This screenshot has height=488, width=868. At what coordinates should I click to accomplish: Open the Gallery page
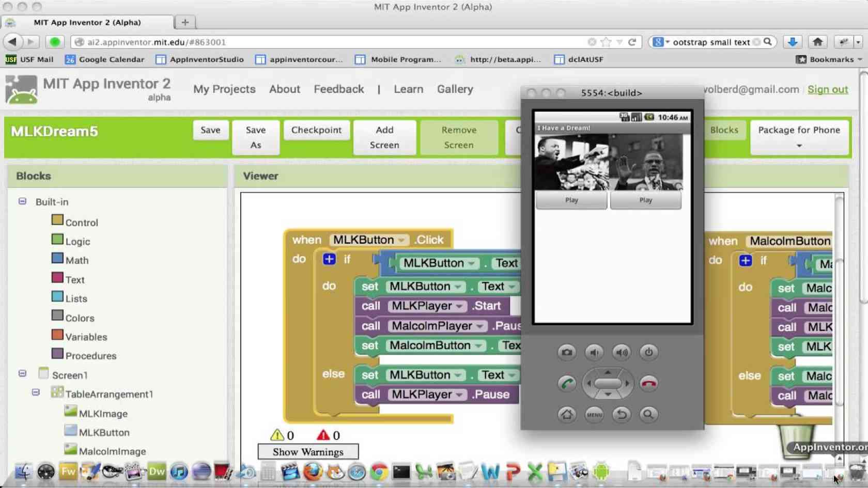[x=455, y=89]
